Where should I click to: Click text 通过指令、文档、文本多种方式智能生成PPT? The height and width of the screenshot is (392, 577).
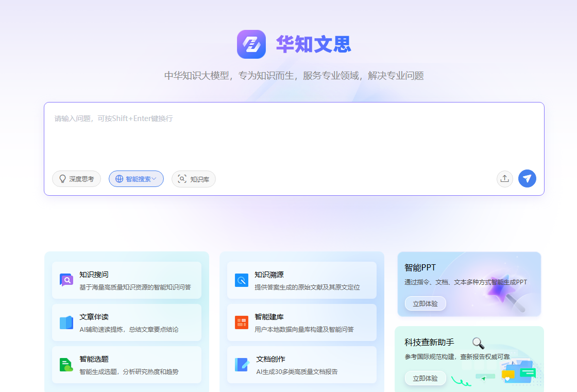466,282
